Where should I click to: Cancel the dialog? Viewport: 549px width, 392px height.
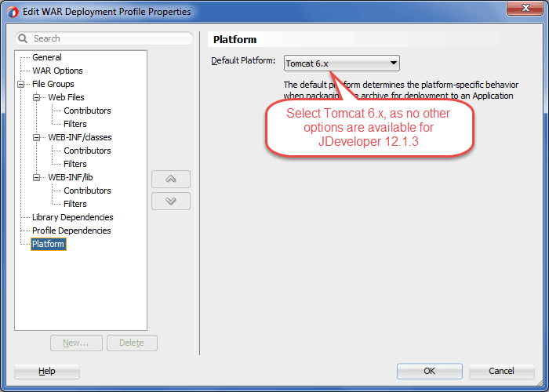pyautogui.click(x=502, y=371)
